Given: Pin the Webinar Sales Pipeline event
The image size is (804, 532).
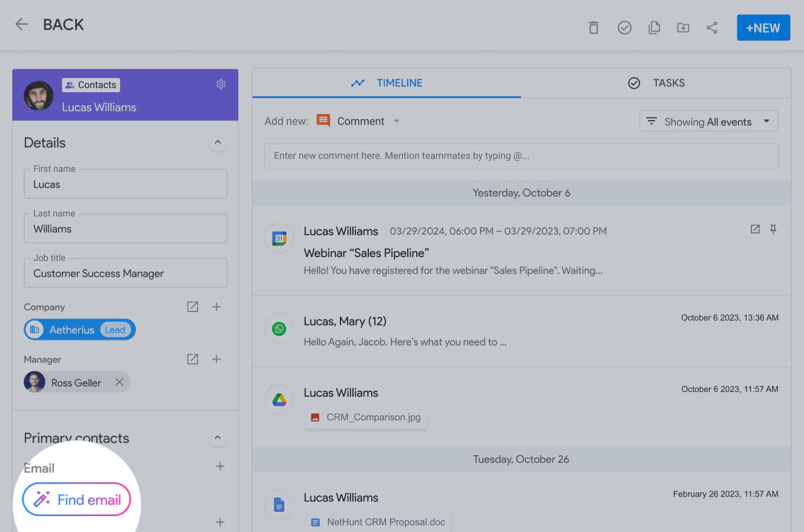Looking at the screenshot, I should pos(773,229).
